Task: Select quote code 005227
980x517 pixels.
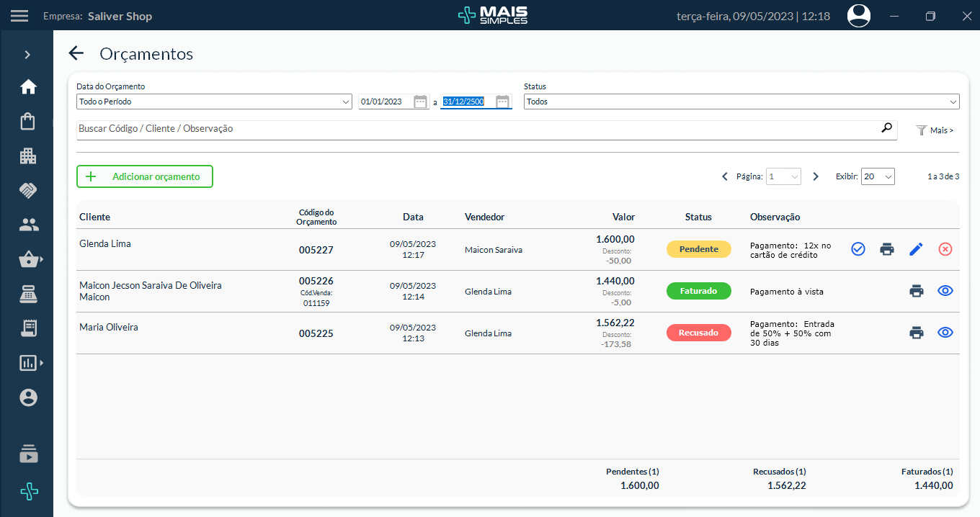Action: [316, 250]
